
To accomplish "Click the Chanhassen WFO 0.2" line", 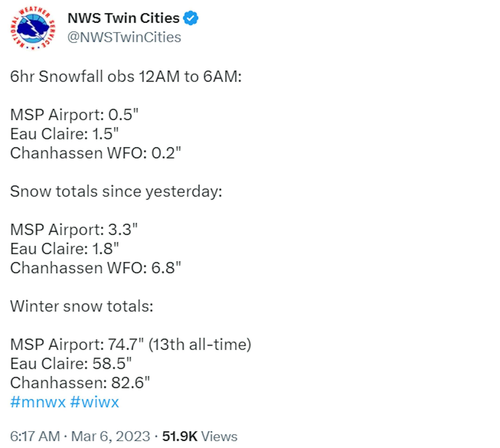I will (95, 153).
